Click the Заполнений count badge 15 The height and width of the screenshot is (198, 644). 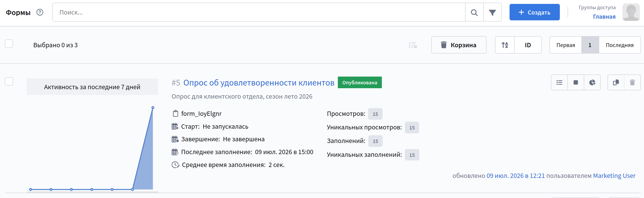375,141
